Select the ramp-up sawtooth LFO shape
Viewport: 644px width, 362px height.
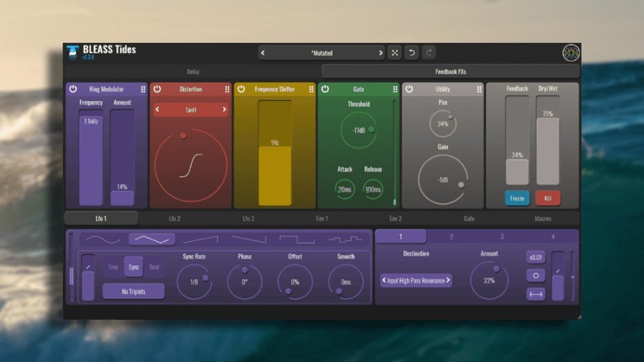[200, 239]
